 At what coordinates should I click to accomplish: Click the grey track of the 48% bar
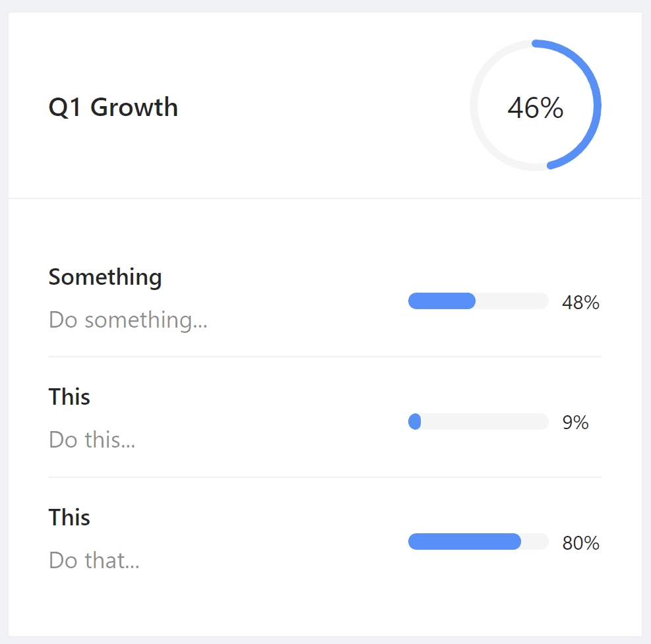(x=512, y=301)
